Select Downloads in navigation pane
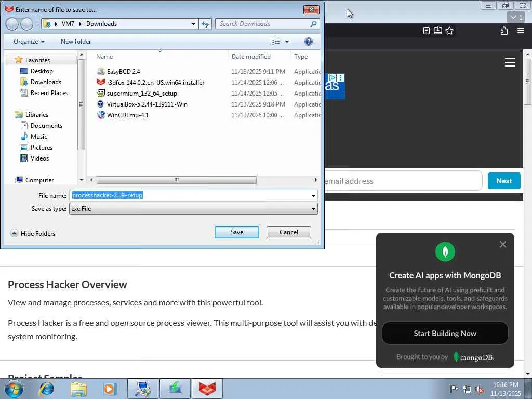Image resolution: width=532 pixels, height=399 pixels. pos(46,82)
